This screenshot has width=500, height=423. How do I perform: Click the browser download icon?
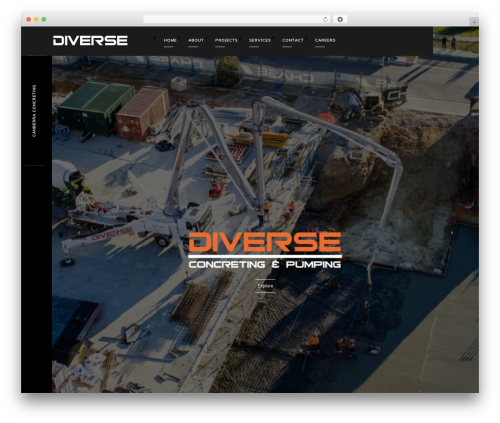[340, 19]
